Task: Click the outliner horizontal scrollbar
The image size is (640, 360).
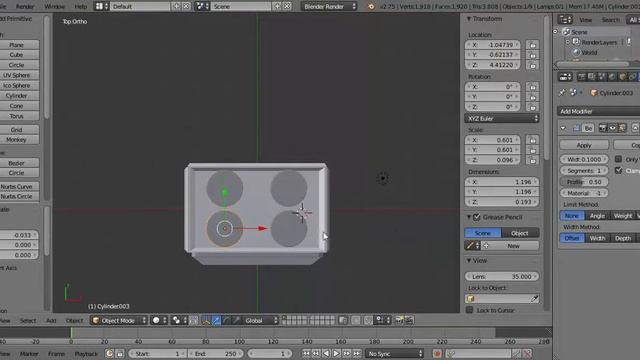Action: click(x=593, y=64)
